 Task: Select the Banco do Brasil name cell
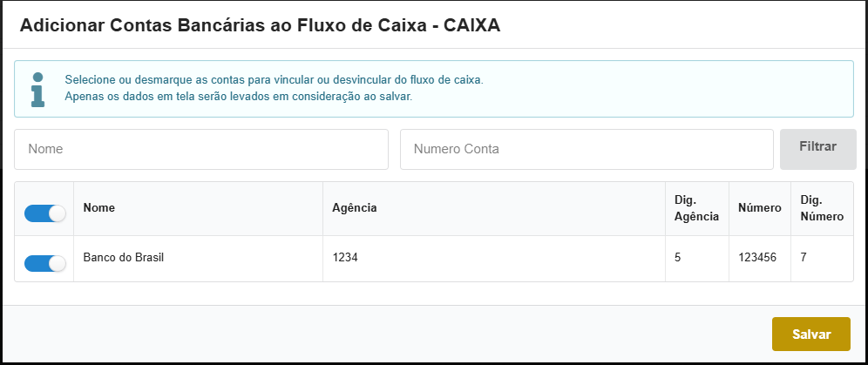[x=124, y=258]
